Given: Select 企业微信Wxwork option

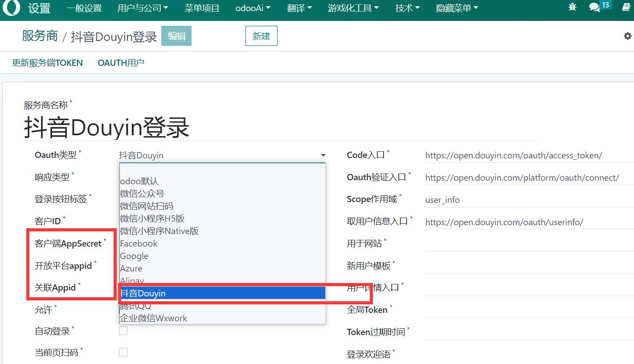Looking at the screenshot, I should point(222,318).
